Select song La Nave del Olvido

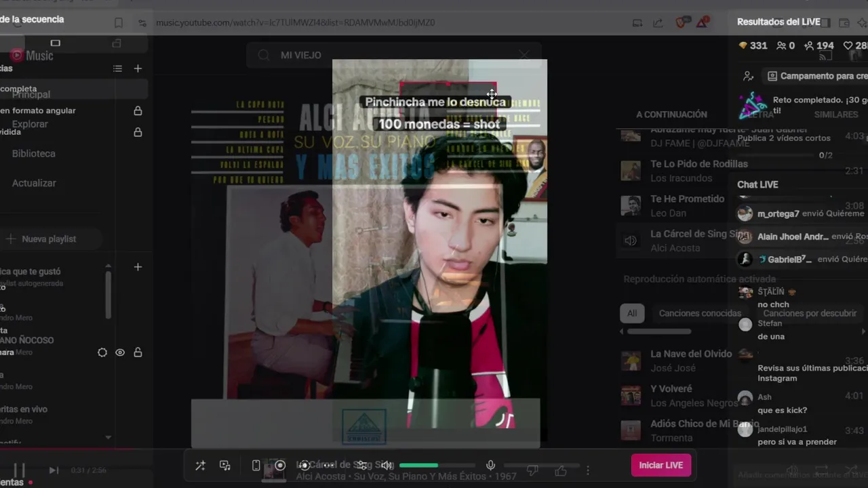tap(691, 354)
